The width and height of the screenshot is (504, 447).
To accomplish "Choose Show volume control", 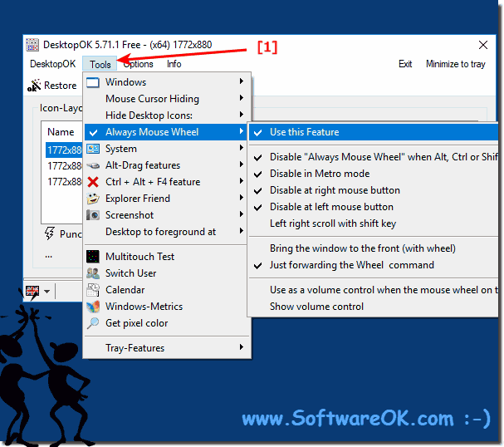I will point(373,307).
